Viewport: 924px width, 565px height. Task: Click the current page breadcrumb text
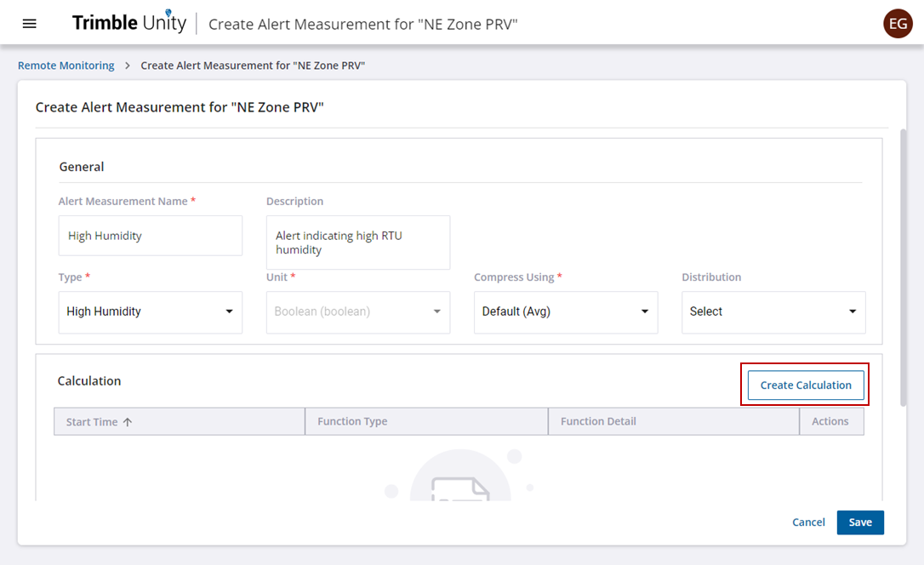pos(253,66)
